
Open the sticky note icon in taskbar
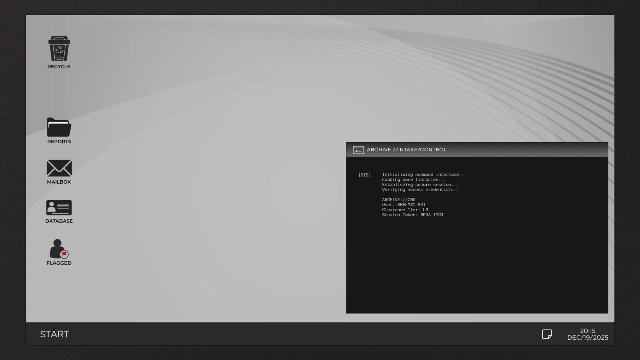coord(547,334)
